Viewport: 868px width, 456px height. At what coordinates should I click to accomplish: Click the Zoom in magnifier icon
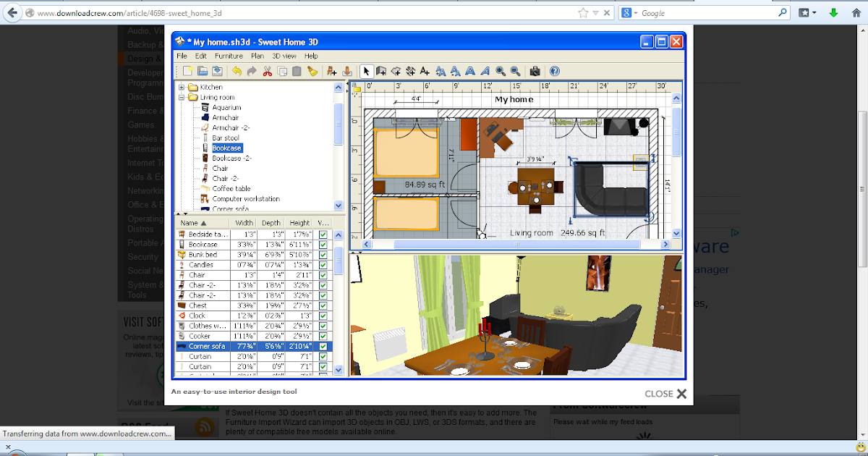tap(501, 71)
